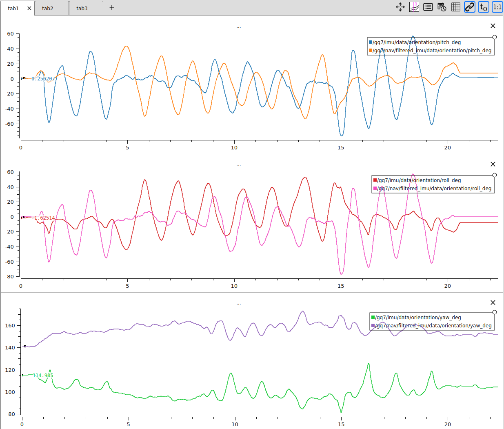Add a new tab with the plus button
The image size is (504, 429).
111,7
